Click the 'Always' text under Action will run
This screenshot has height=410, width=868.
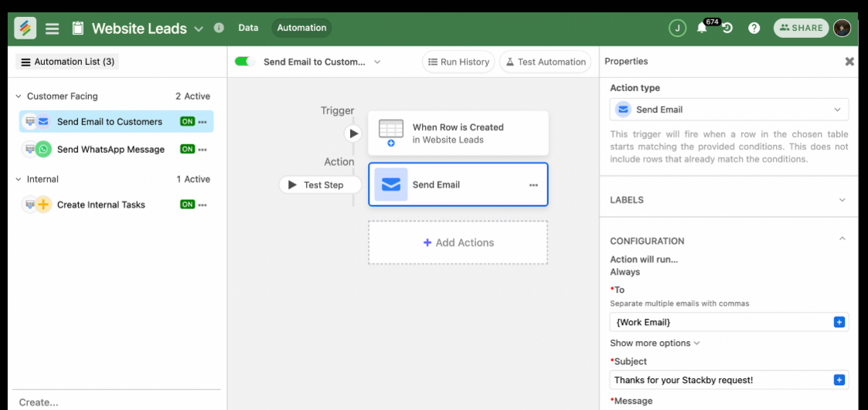625,272
